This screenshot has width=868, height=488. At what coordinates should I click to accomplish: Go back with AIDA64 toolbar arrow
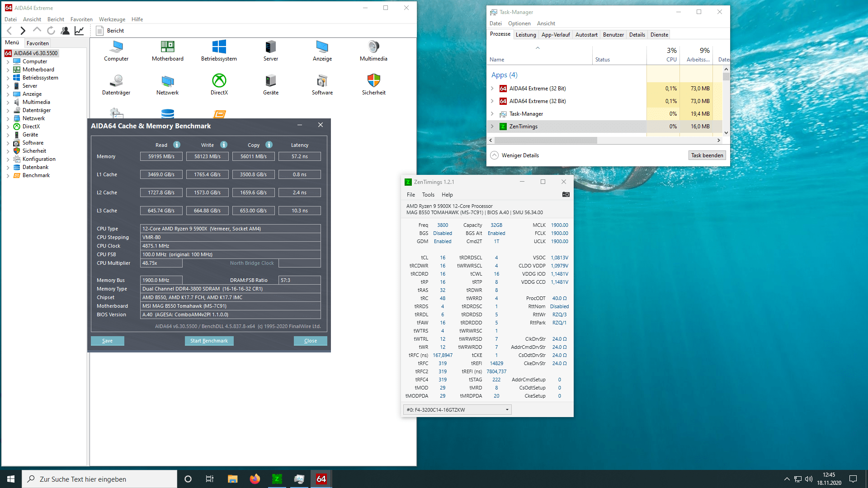(9, 31)
